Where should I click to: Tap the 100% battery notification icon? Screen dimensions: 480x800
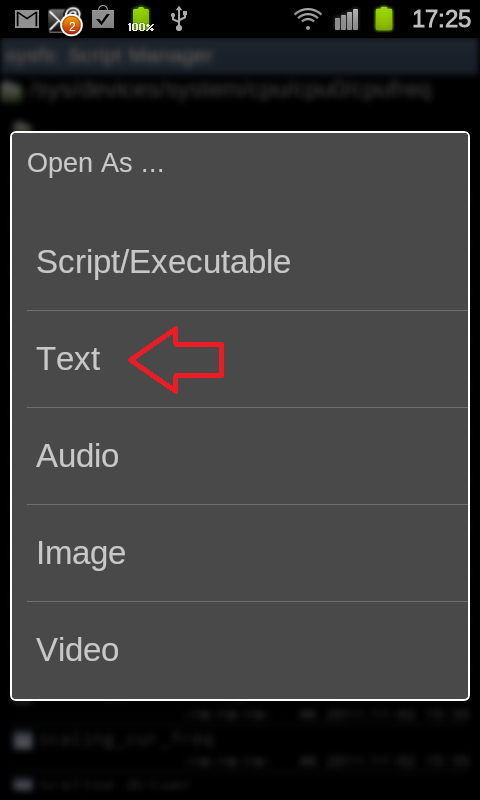pyautogui.click(x=141, y=20)
